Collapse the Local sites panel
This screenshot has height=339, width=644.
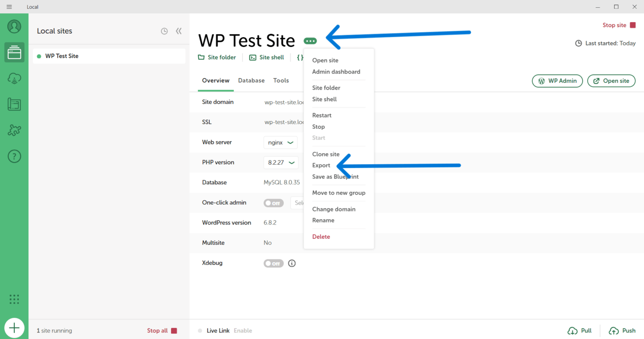[x=179, y=31]
